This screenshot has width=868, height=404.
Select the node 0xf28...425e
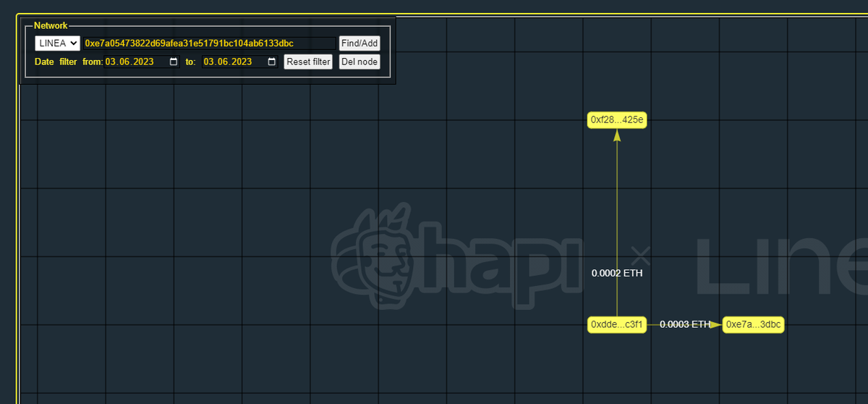coord(617,120)
